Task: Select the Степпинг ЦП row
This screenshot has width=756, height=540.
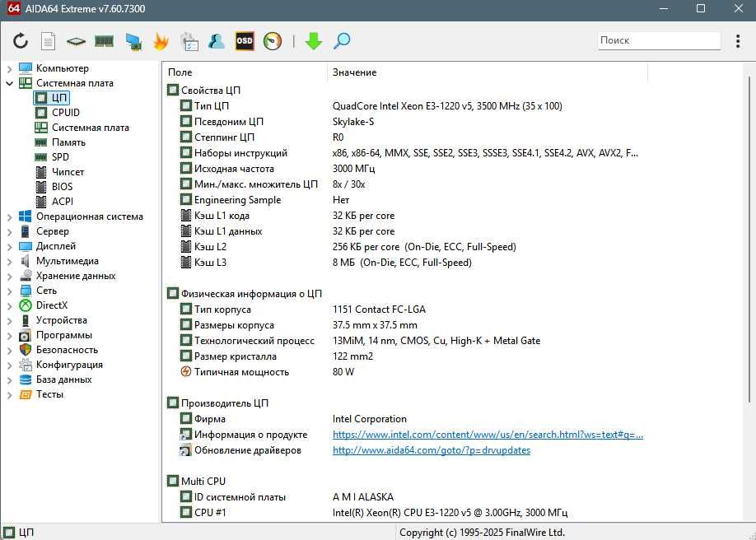Action: [x=405, y=137]
